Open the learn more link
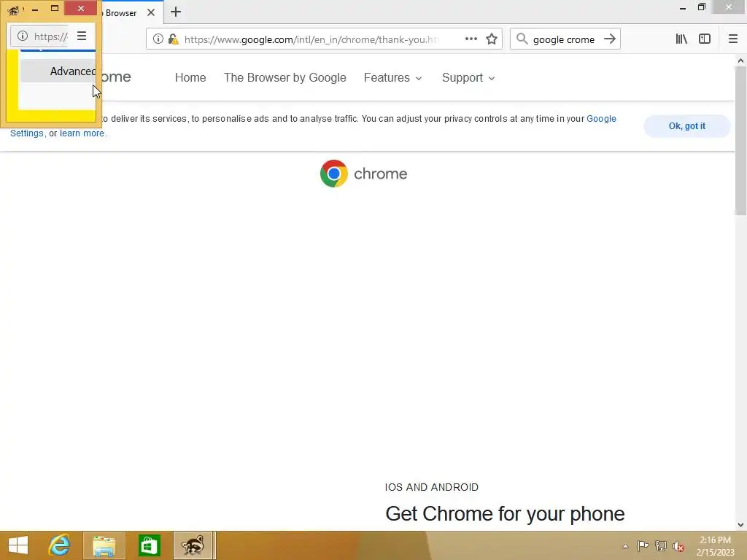This screenshot has height=560, width=747. (x=82, y=133)
